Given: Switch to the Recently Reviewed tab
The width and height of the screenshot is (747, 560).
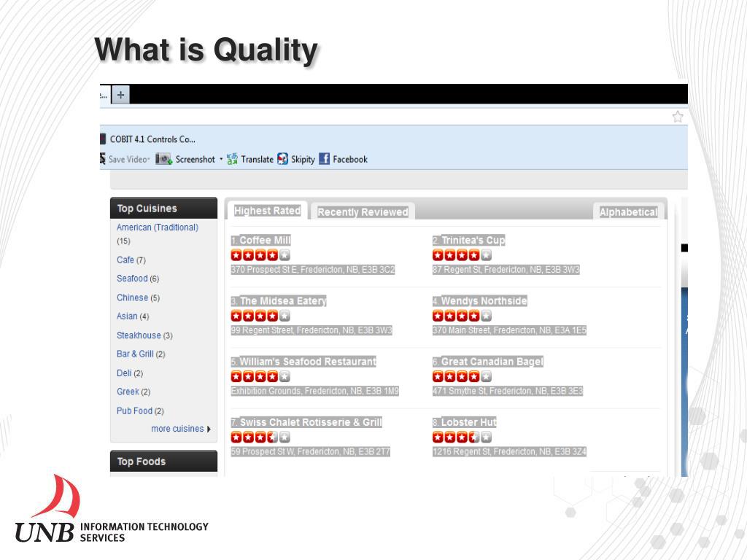Looking at the screenshot, I should point(363,212).
